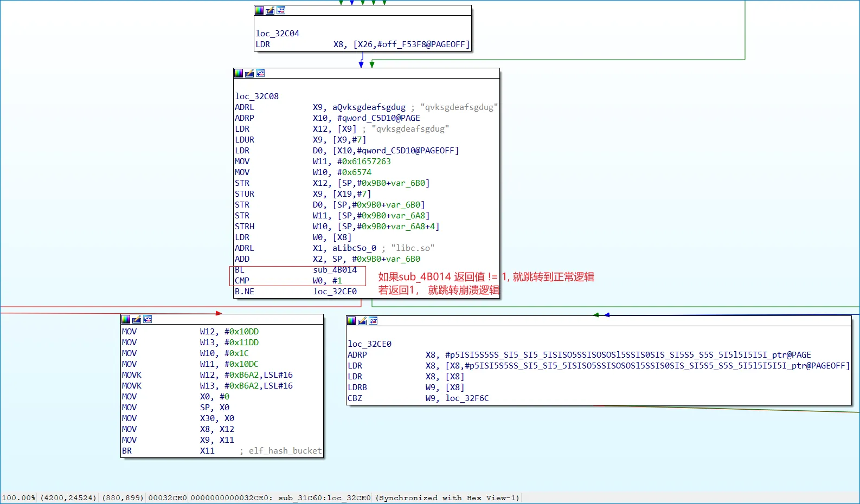Click MOV X8, X12 instruction
Image resolution: width=860 pixels, height=504 pixels.
coord(178,429)
